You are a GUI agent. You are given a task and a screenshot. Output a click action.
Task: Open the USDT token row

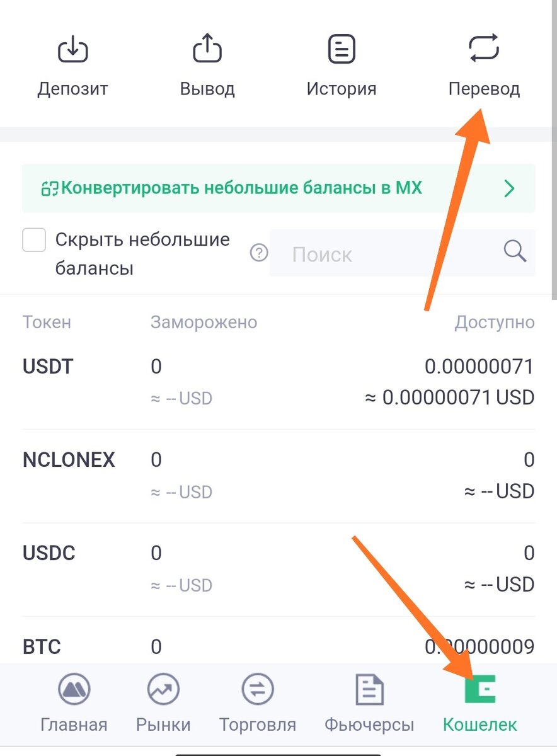click(278, 382)
